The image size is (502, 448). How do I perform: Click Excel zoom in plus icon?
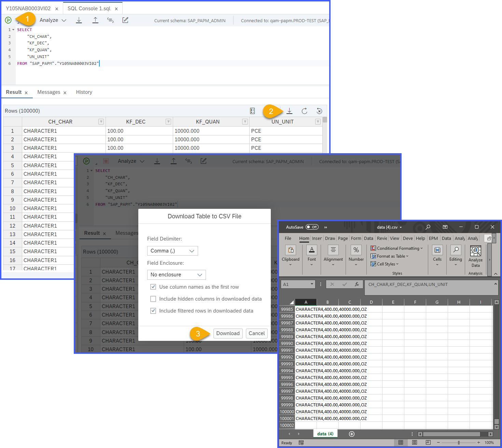[x=478, y=443]
